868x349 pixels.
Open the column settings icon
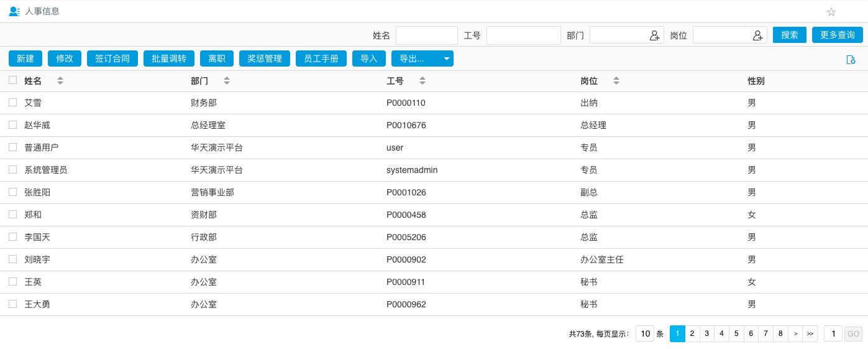click(851, 59)
